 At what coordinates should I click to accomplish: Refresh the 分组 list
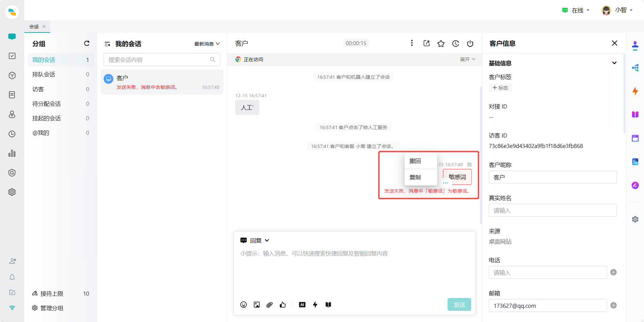click(x=87, y=43)
